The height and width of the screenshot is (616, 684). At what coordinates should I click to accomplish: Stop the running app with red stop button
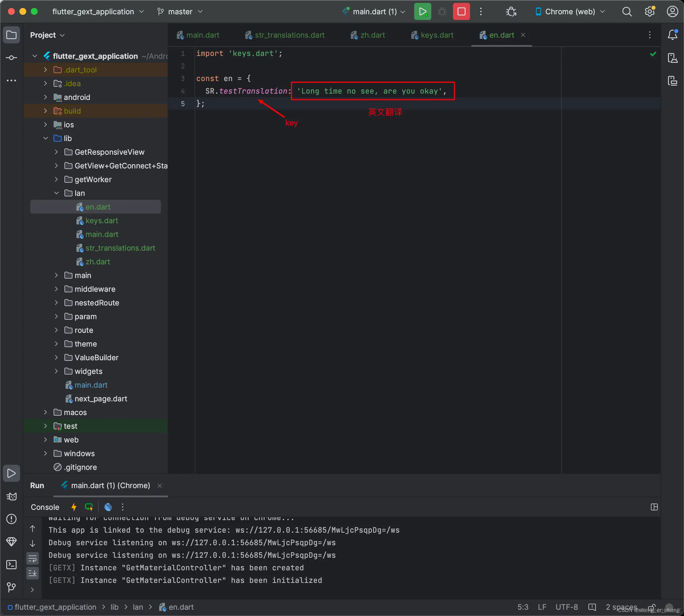[x=461, y=11]
